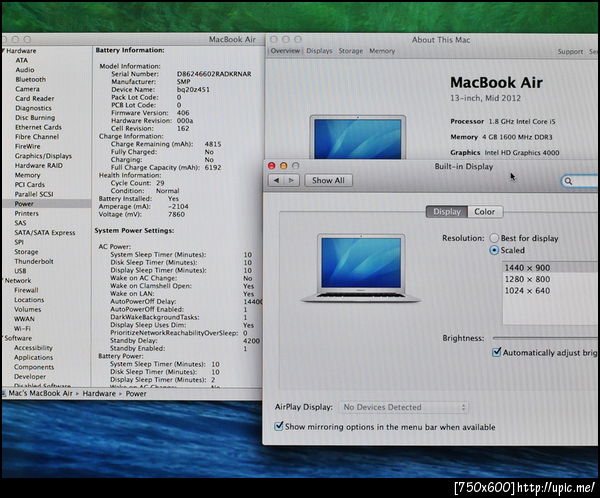Screen dimensions: 600x498
Task: Click the battery Serial Number value
Action: (x=214, y=74)
